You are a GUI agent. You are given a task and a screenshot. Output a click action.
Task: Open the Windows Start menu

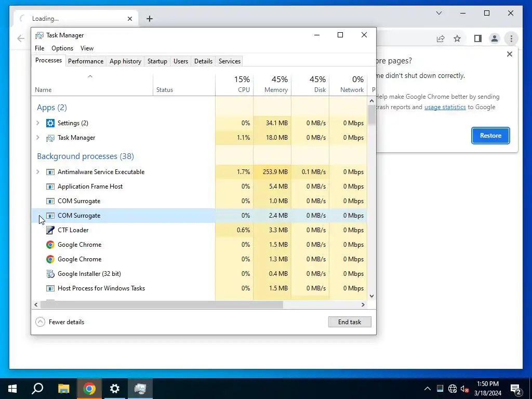click(12, 389)
